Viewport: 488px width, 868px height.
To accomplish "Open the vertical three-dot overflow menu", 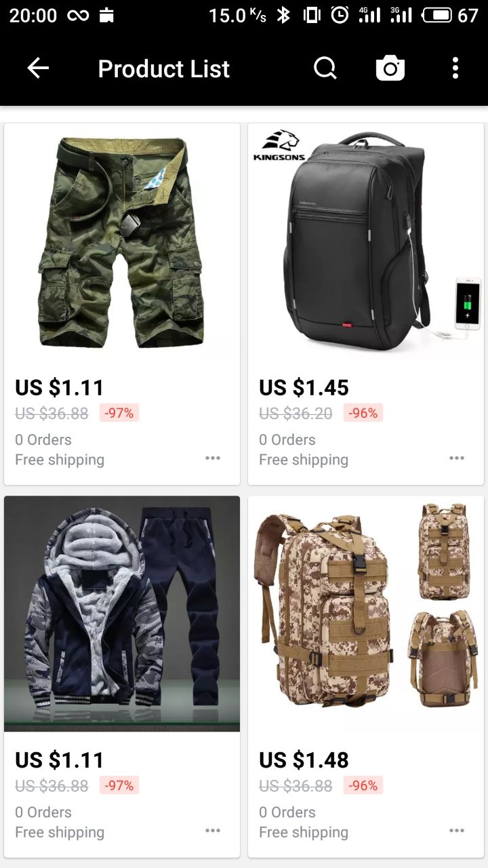I will (x=455, y=68).
